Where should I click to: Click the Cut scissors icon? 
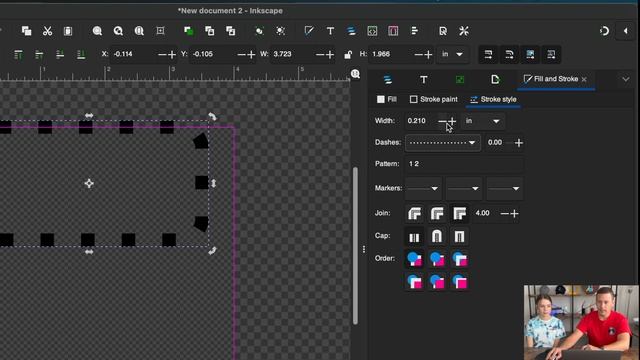tap(47, 31)
